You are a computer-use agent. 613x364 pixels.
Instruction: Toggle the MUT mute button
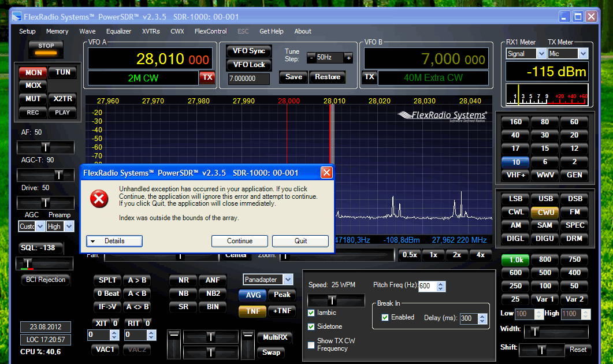[x=34, y=99]
